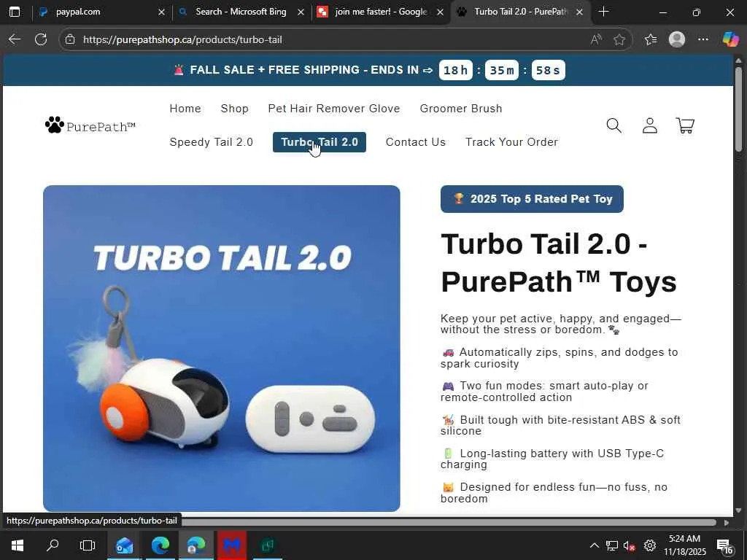Open the Favorites list icon
Image resolution: width=747 pixels, height=560 pixels.
(650, 39)
